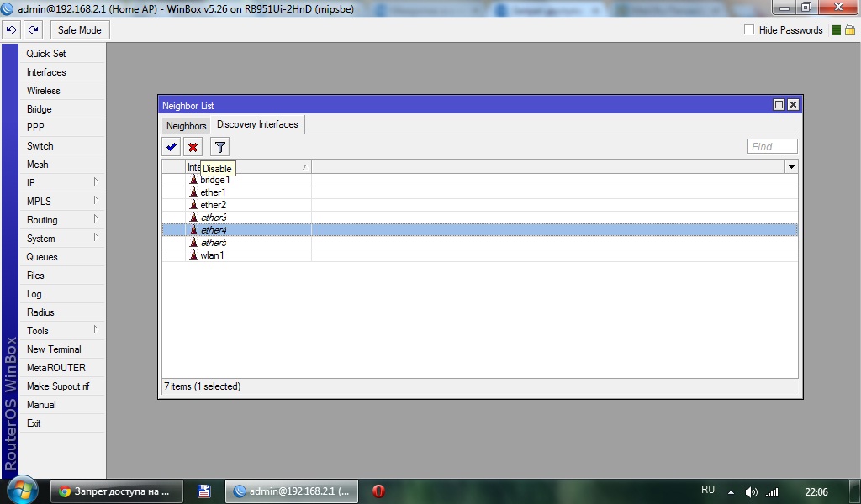
Task: Open Manual menu item
Action: pos(62,405)
